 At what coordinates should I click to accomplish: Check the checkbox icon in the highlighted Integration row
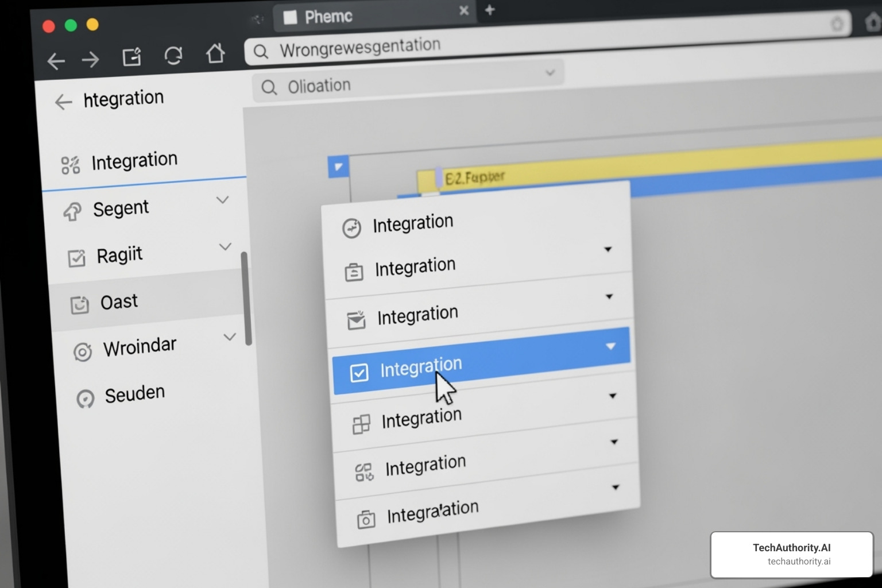[359, 373]
